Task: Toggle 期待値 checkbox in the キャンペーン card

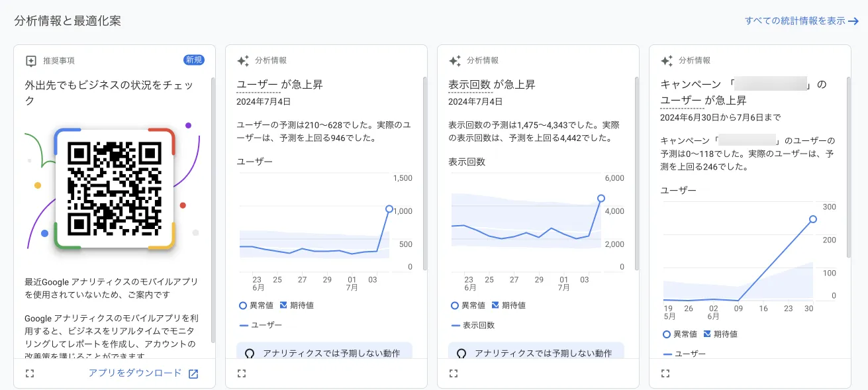Action: click(x=707, y=334)
